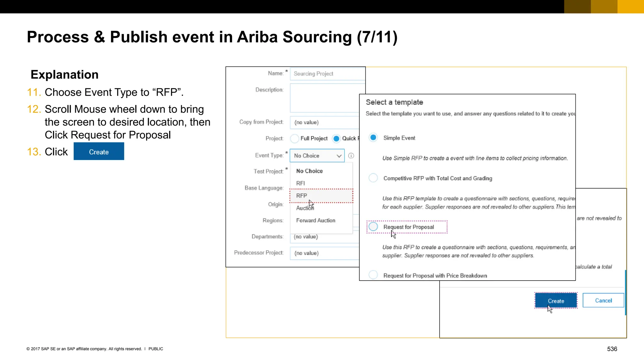
Task: Click the 'Regions' label
Action: pyautogui.click(x=273, y=221)
